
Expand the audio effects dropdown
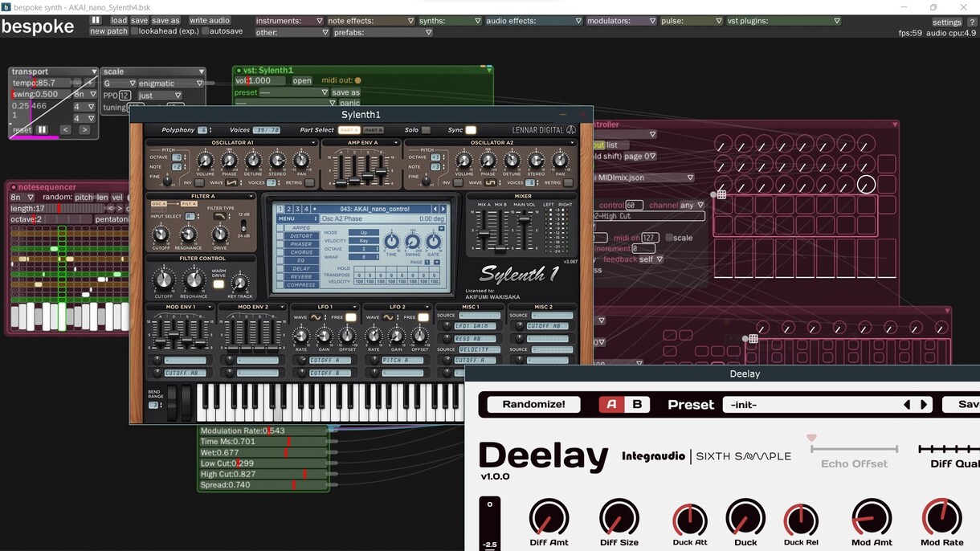tap(533, 21)
